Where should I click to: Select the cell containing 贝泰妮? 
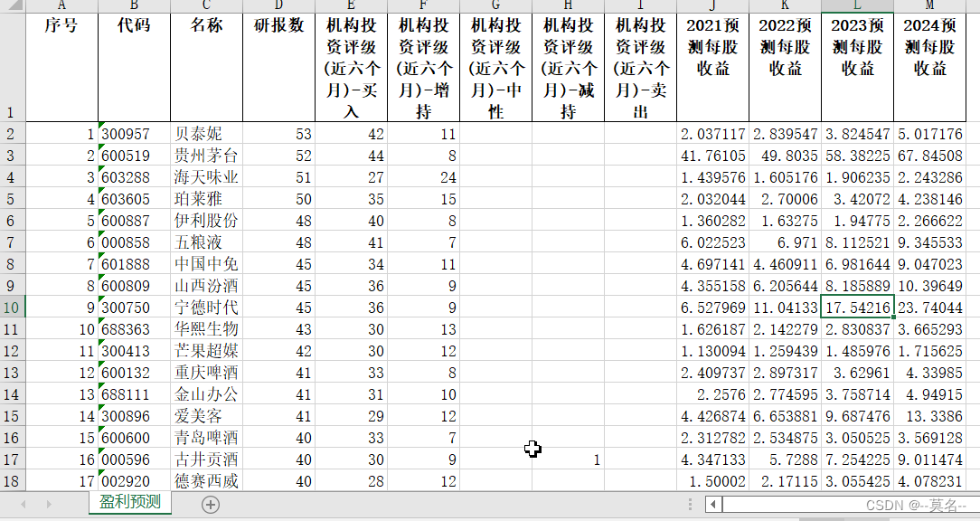click(206, 133)
